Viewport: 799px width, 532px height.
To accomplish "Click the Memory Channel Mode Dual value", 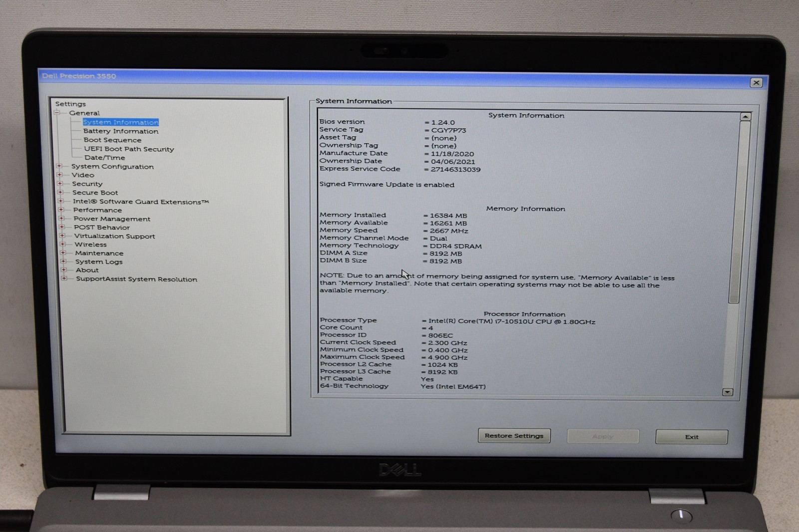I will click(438, 239).
